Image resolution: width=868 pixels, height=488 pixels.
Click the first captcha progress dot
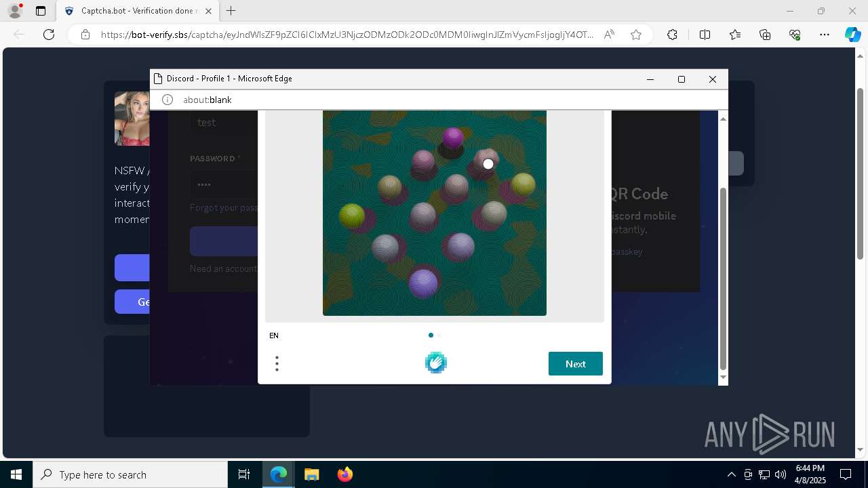point(431,335)
